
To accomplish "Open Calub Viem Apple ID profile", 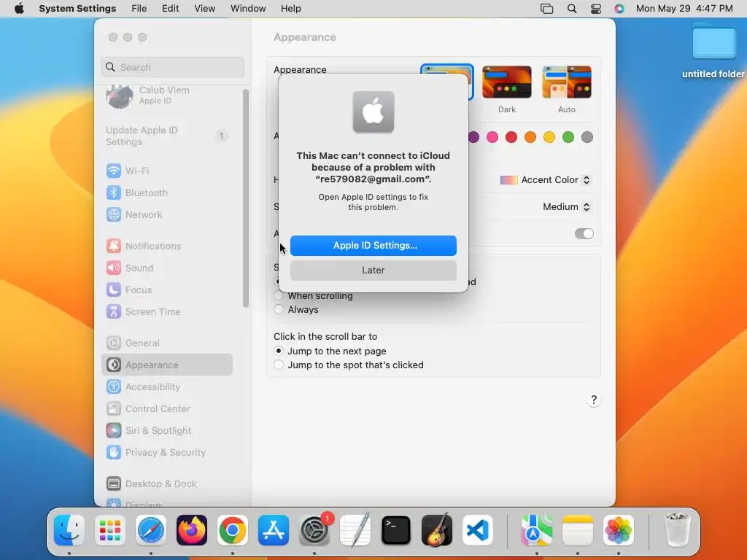I will pyautogui.click(x=167, y=96).
